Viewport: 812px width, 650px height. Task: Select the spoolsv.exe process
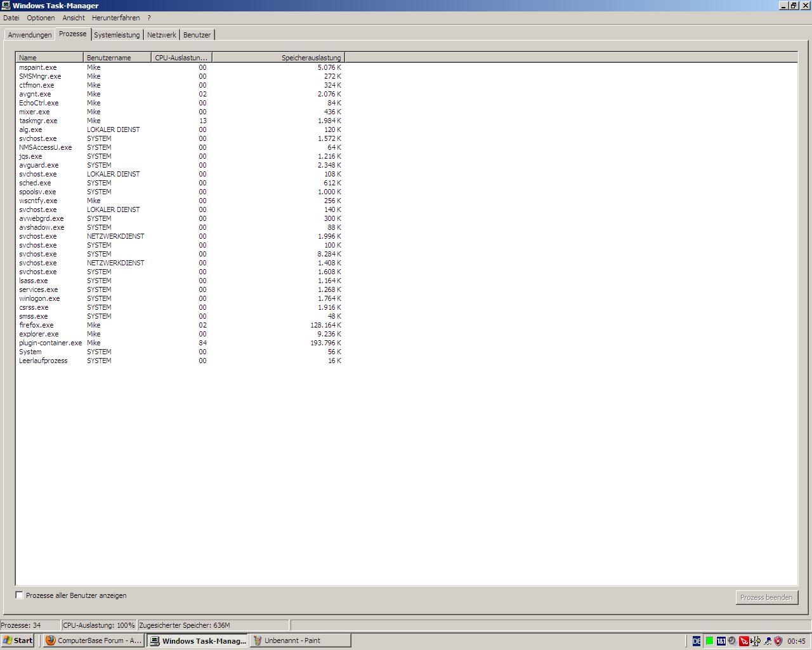(180, 192)
